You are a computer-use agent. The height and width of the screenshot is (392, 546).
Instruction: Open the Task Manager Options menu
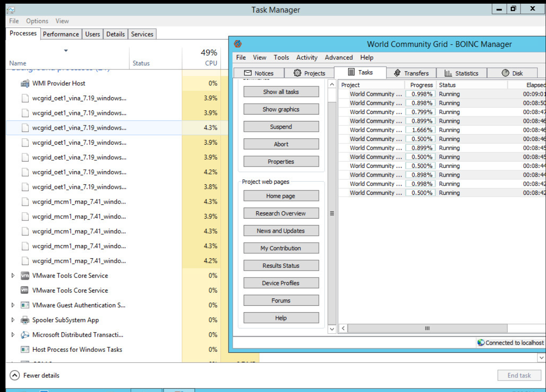point(37,21)
